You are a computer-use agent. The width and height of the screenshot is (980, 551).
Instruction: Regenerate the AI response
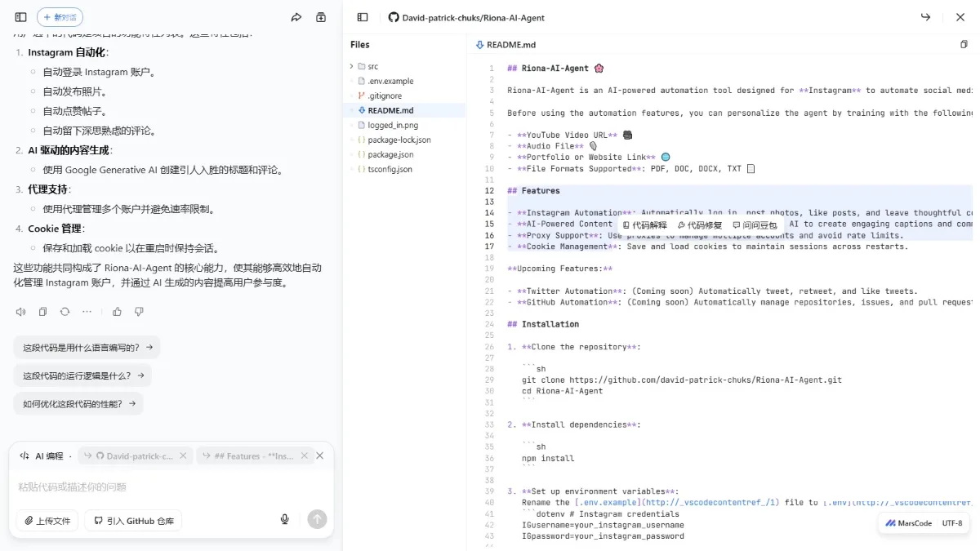pos(65,311)
